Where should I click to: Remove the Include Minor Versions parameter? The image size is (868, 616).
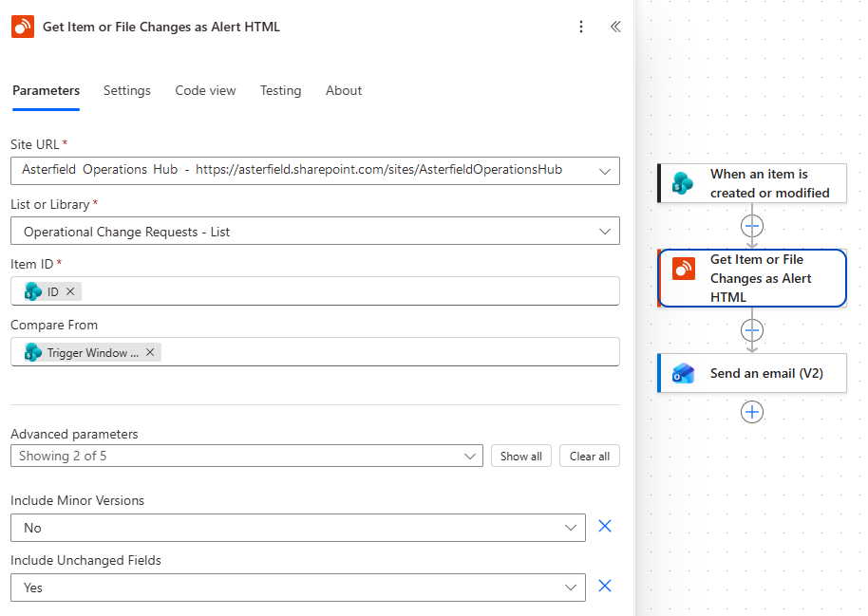(x=605, y=527)
